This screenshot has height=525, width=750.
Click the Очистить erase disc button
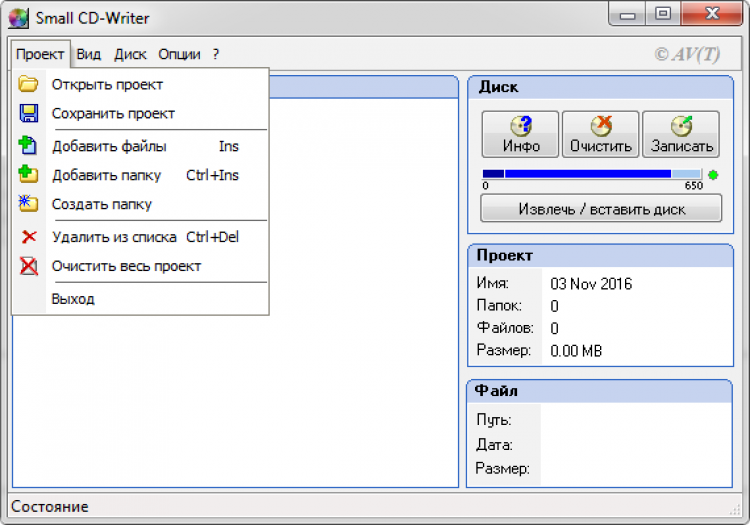(x=601, y=134)
